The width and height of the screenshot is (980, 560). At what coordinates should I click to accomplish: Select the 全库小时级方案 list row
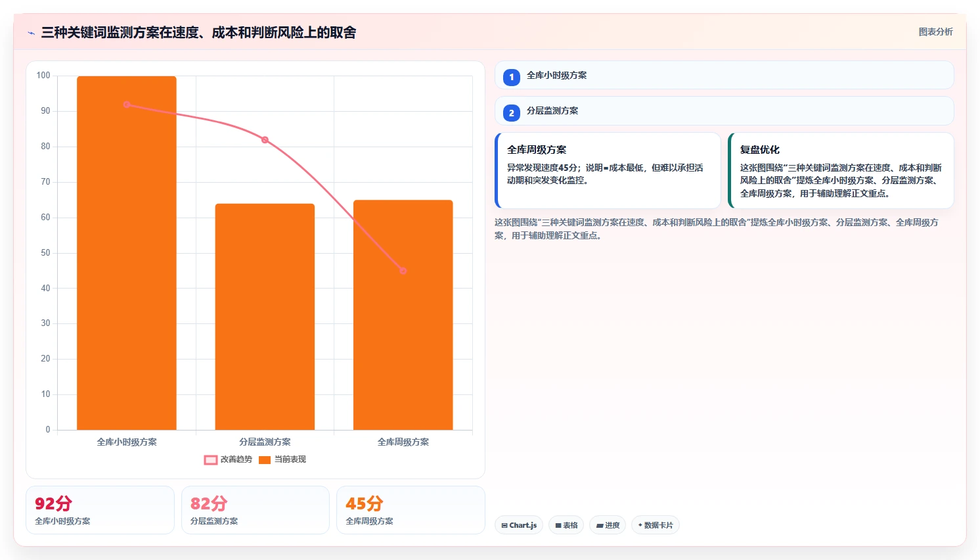pos(724,75)
